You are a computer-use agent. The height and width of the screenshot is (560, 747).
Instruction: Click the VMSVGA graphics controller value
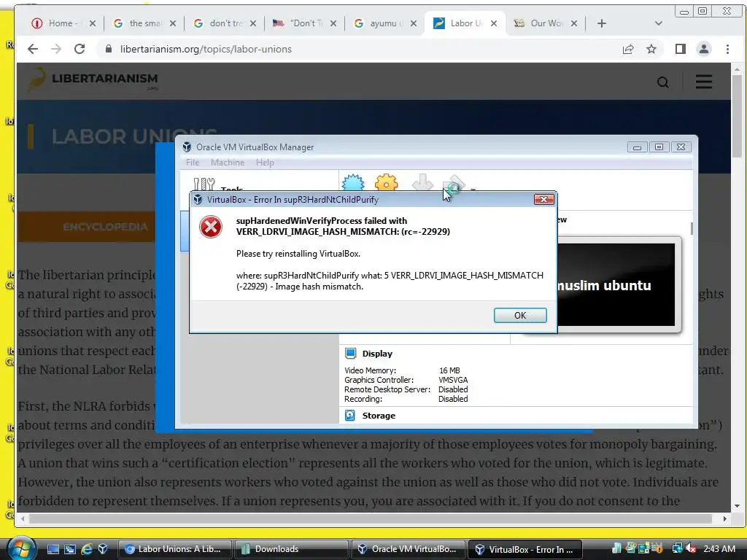(x=453, y=380)
